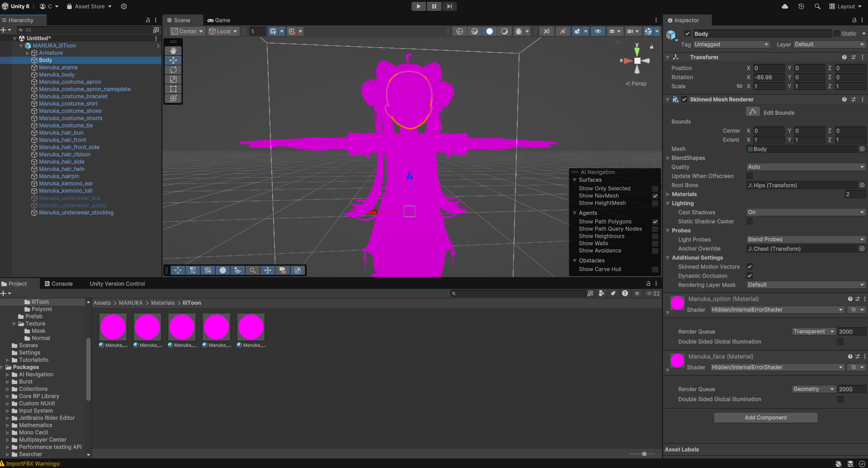Image resolution: width=868 pixels, height=468 pixels.
Task: Enable Update When Offscreen checkbox
Action: (x=750, y=176)
